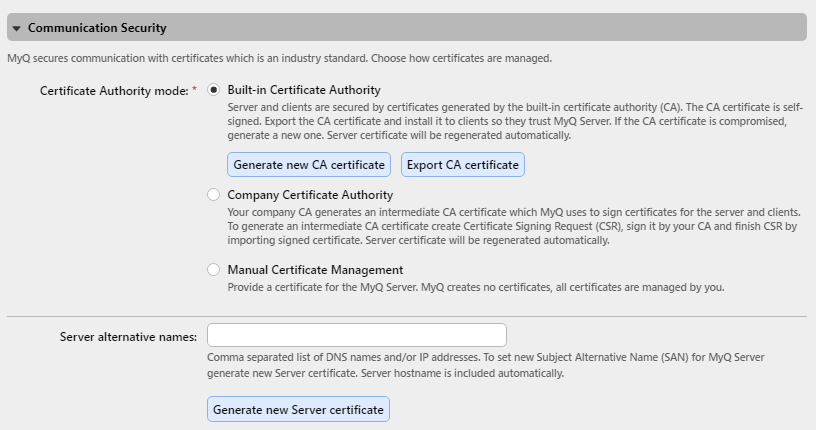This screenshot has width=816, height=430.
Task: Click the text starting 'Comma separated list of DNS'
Action: (486, 365)
